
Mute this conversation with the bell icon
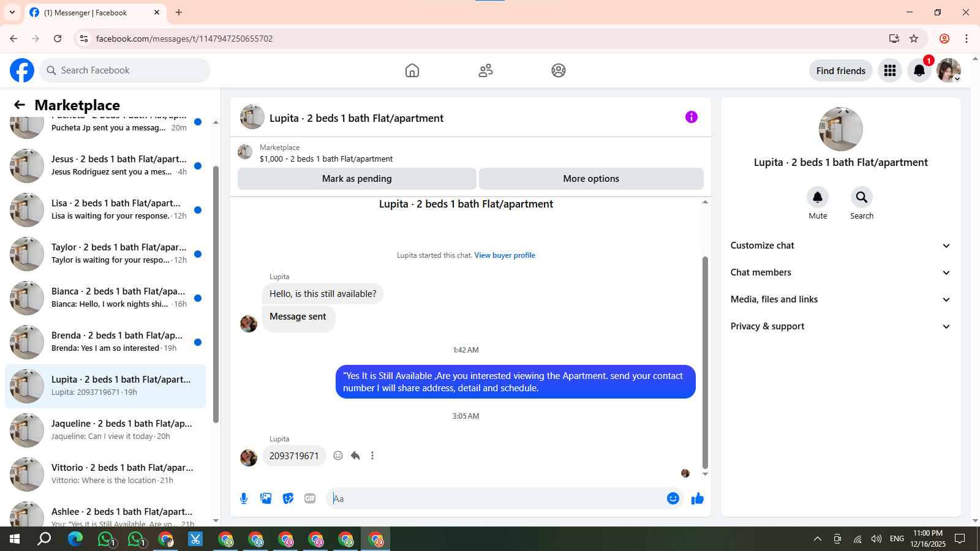click(818, 197)
